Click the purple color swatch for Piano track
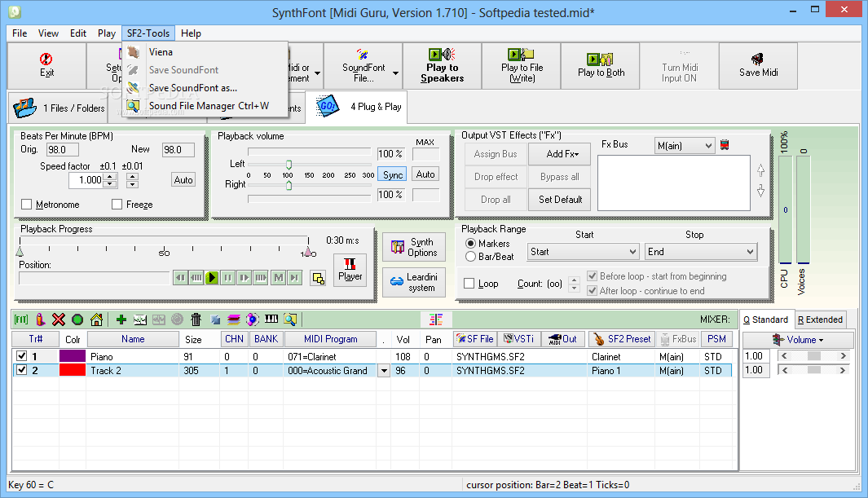 (73, 356)
